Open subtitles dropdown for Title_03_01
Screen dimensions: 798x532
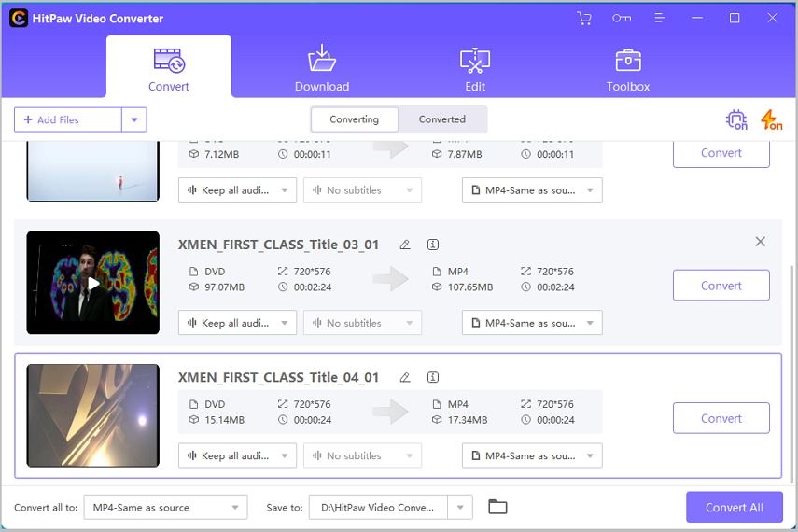tap(362, 323)
